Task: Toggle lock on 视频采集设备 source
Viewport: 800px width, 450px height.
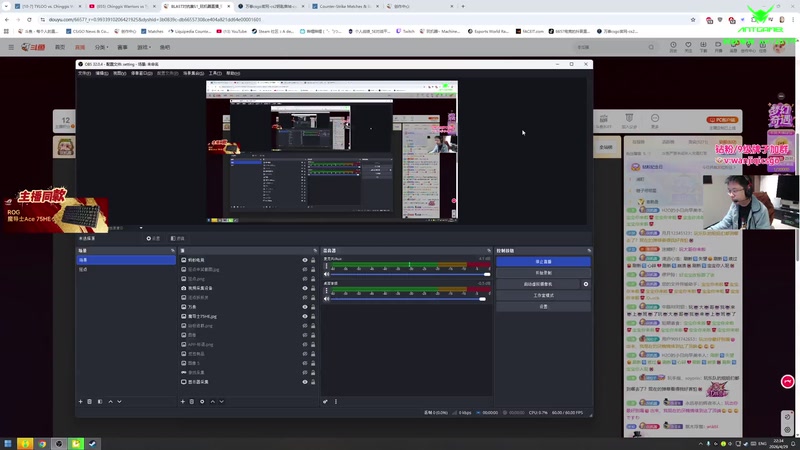Action: coord(313,288)
